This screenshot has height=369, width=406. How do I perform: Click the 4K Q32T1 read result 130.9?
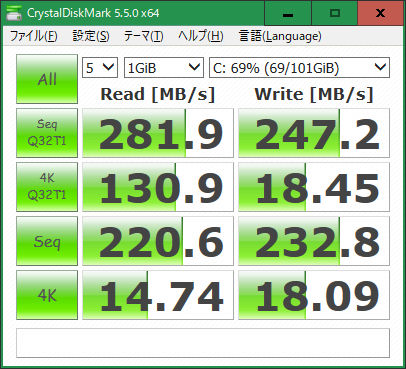click(158, 187)
